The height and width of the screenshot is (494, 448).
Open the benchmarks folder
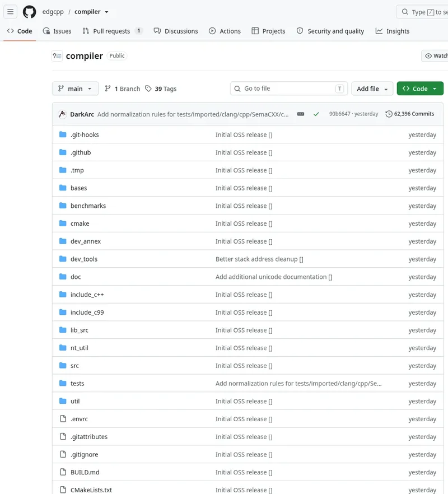(88, 206)
